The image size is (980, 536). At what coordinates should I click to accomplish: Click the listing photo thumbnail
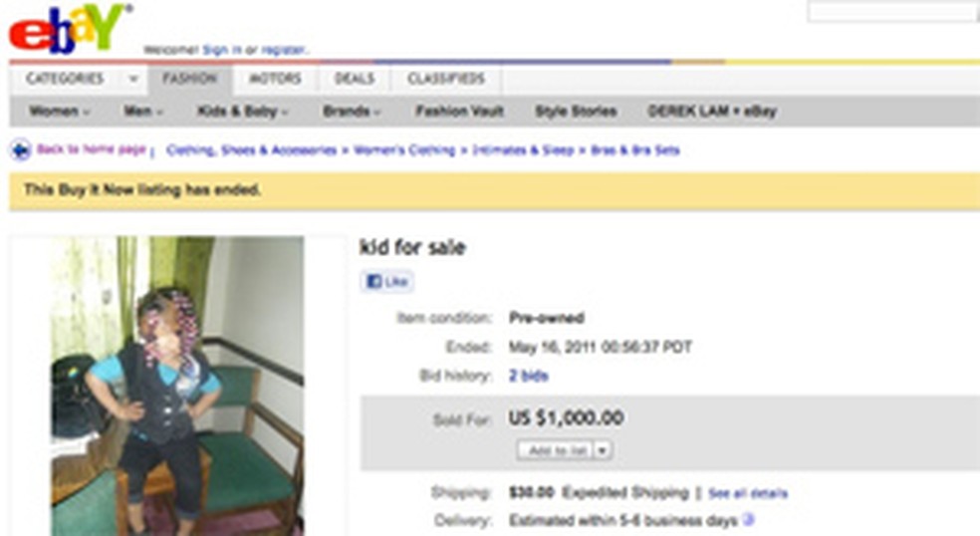177,386
